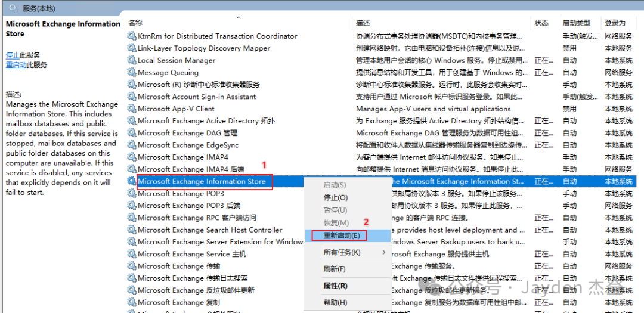Image resolution: width=644 pixels, height=313 pixels.
Task: Click the 重启动 link in left panel
Action: (x=16, y=65)
